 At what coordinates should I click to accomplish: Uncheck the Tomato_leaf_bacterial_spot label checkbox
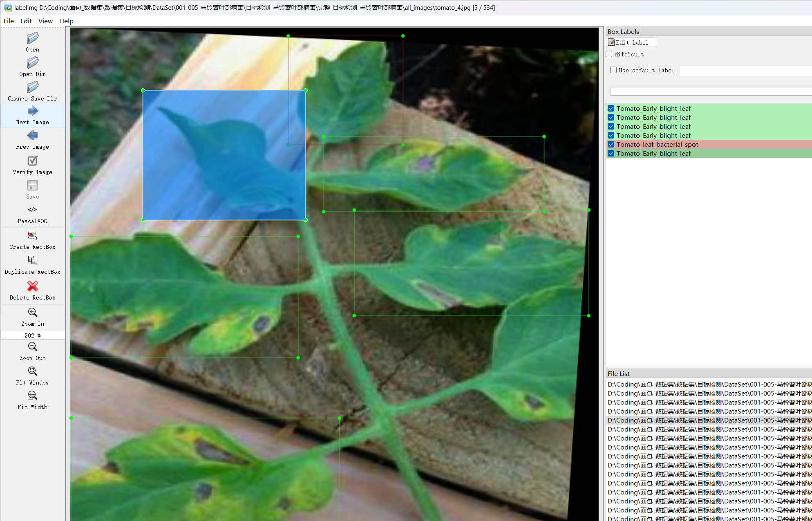click(611, 144)
